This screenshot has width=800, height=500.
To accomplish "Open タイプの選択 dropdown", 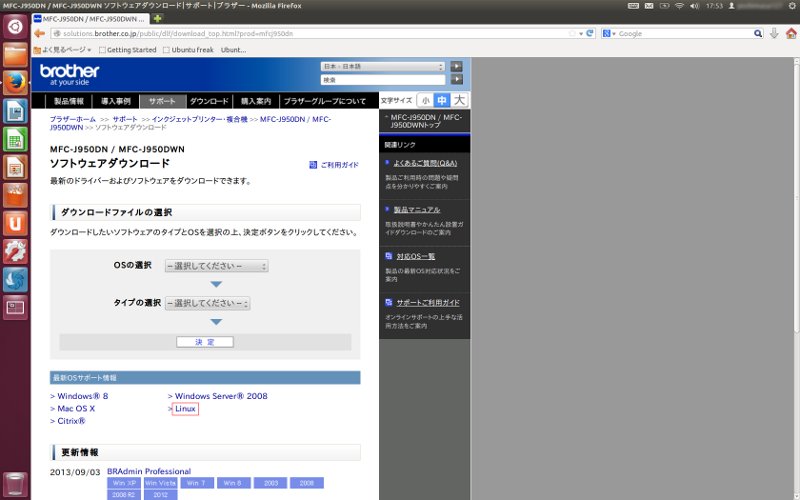I will [x=207, y=303].
